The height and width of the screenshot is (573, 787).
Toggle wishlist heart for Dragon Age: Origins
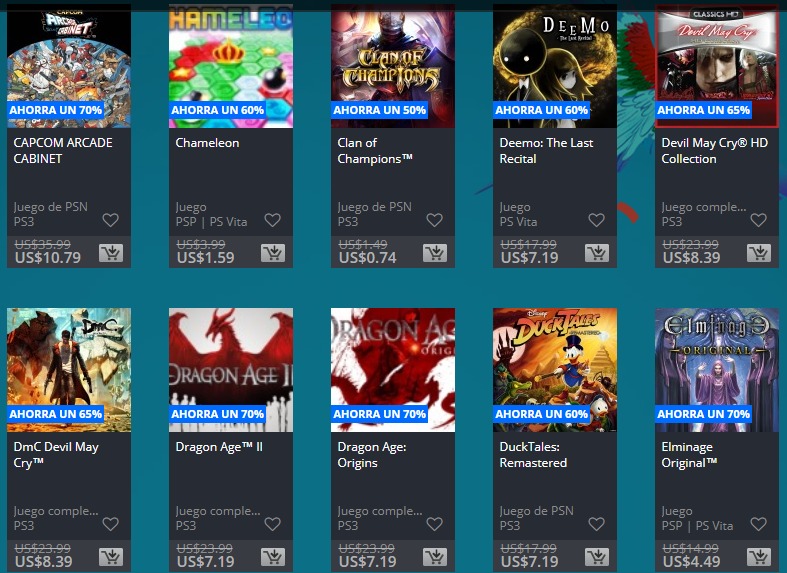coord(435,524)
